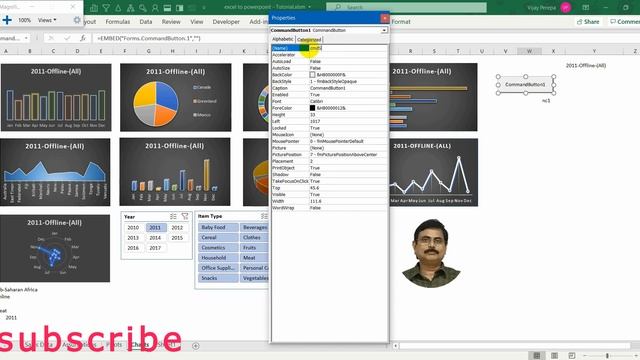Close the Properties window
The image size is (640, 360).
tap(384, 18)
